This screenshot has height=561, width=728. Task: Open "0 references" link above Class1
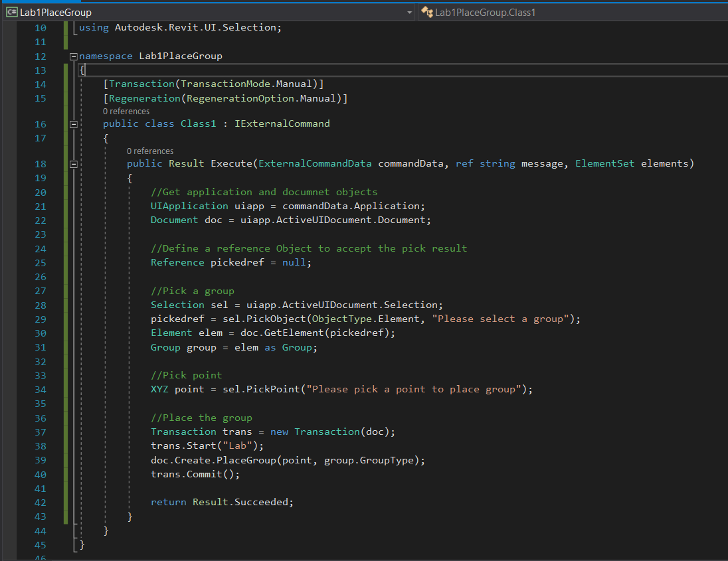(x=126, y=112)
